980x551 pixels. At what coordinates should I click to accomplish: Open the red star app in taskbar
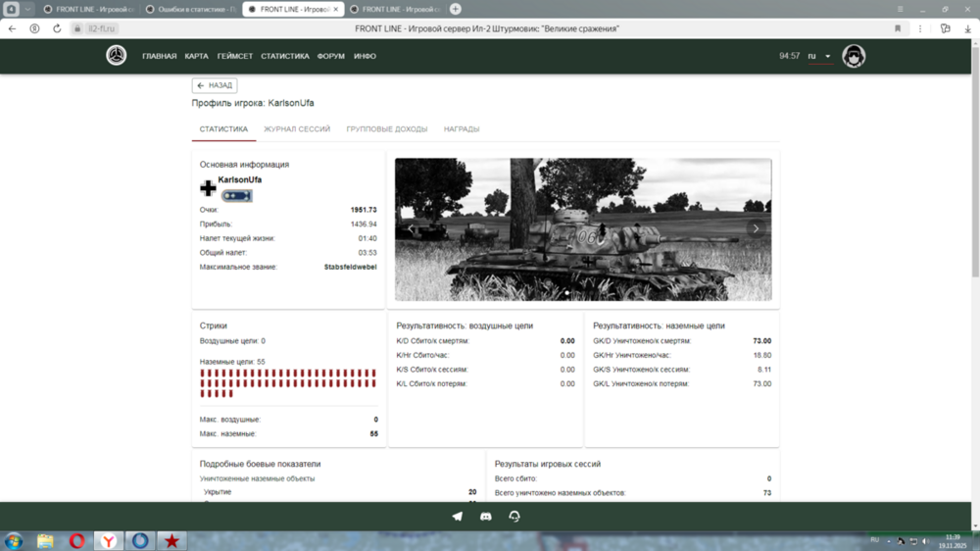pos(171,541)
